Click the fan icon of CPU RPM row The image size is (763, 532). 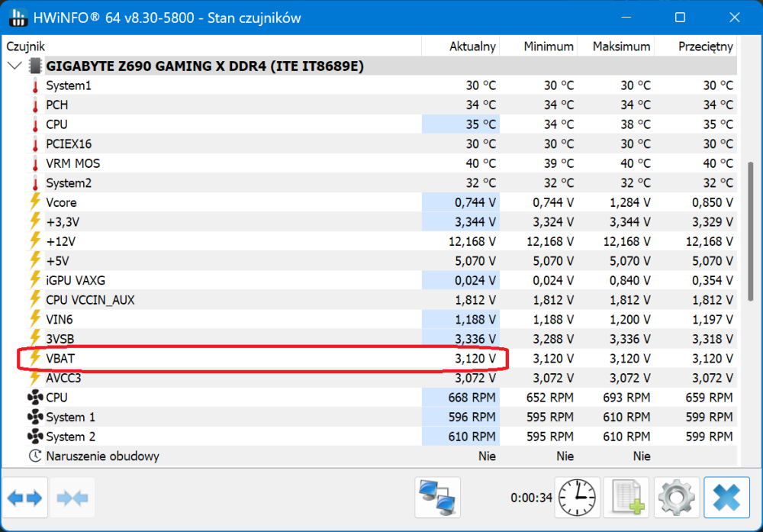pyautogui.click(x=35, y=397)
